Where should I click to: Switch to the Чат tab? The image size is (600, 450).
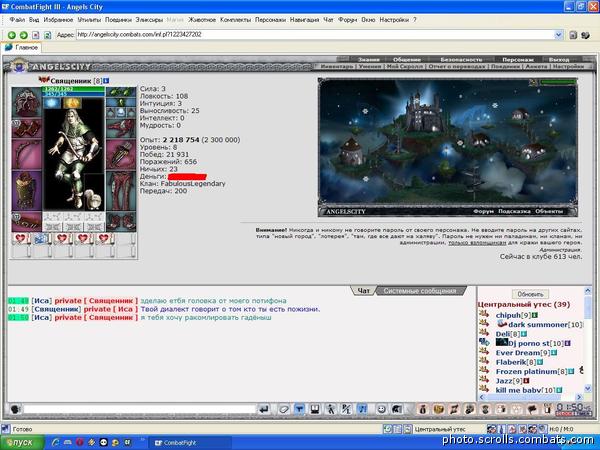364,291
